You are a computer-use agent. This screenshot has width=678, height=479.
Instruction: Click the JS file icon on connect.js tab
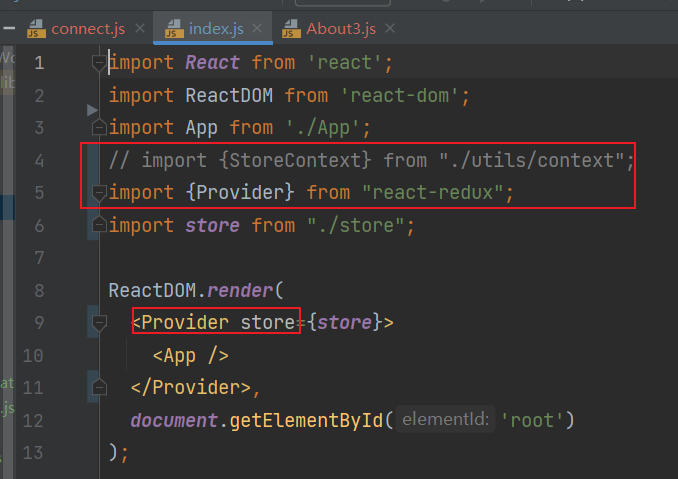tap(36, 29)
